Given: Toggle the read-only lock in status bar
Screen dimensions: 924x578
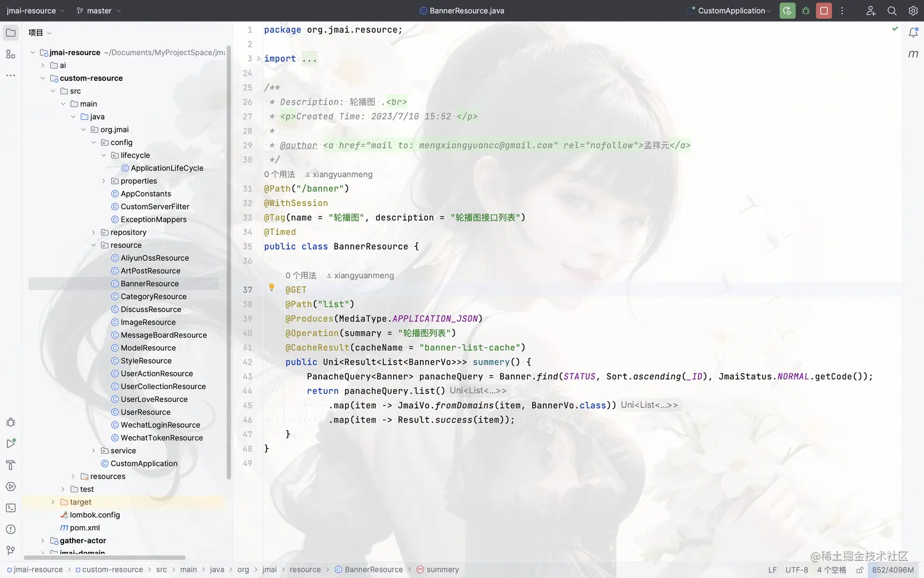Looking at the screenshot, I should tap(860, 569).
